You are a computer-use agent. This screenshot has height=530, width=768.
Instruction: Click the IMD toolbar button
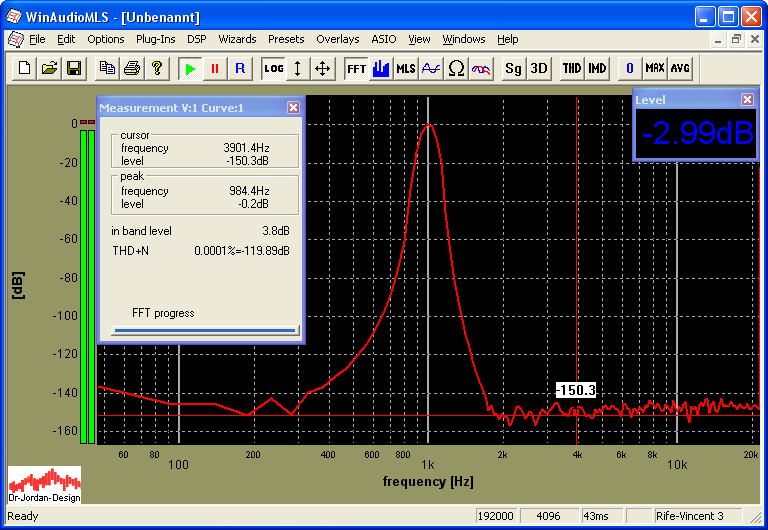(597, 68)
